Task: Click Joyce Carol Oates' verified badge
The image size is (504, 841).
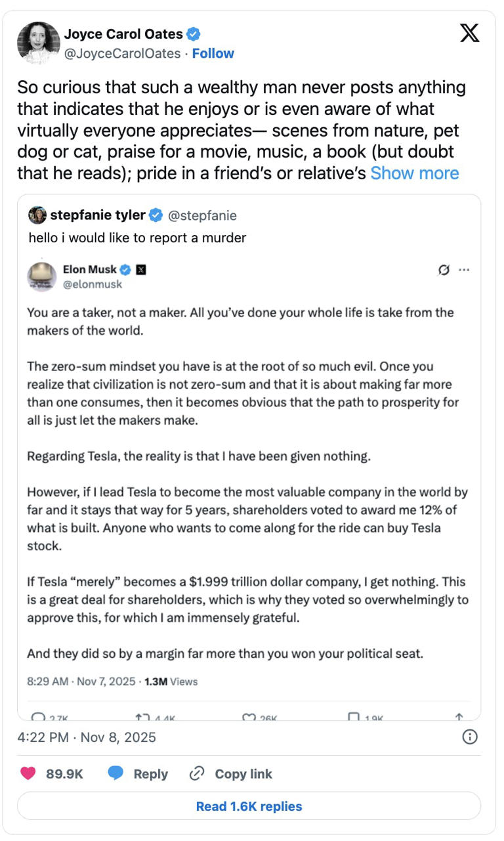Action: point(193,35)
